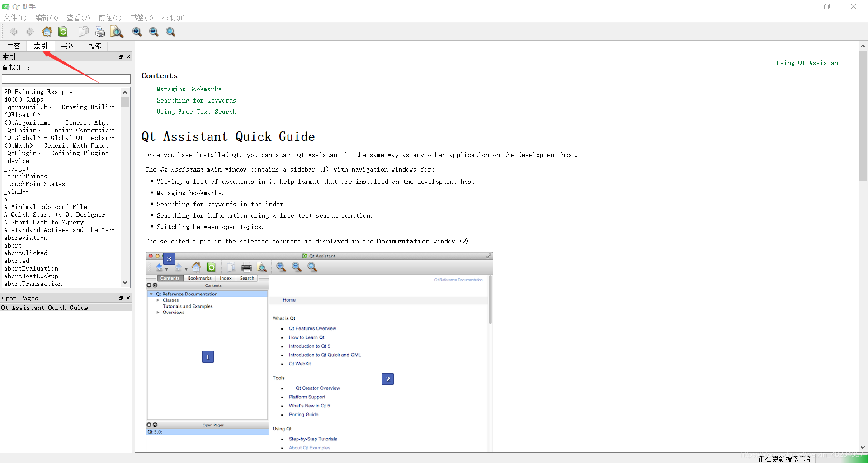Close the 索引 index panel
This screenshot has width=868, height=463.
(x=128, y=57)
